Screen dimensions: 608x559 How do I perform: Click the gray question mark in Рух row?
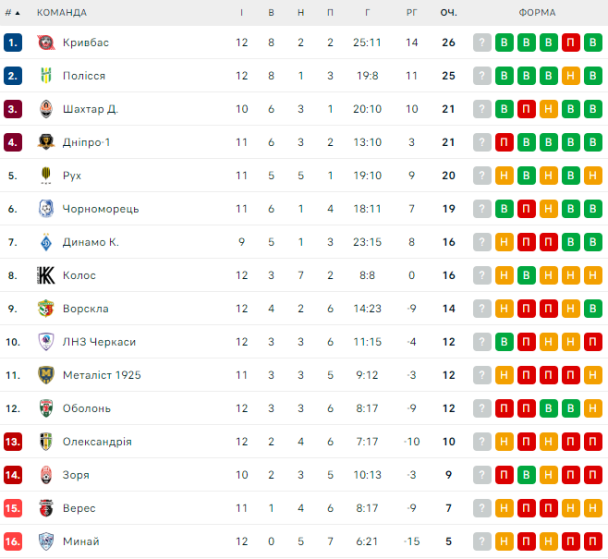pyautogui.click(x=483, y=176)
